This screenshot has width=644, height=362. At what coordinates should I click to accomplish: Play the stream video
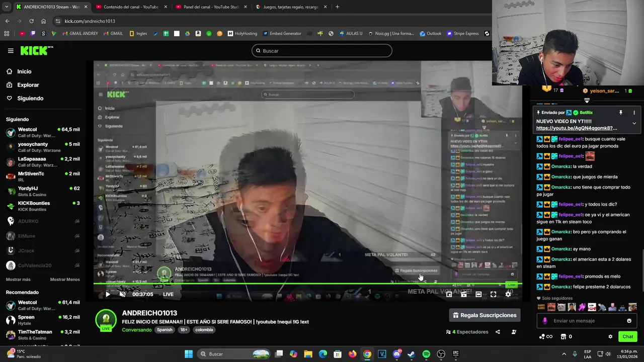pos(107,295)
